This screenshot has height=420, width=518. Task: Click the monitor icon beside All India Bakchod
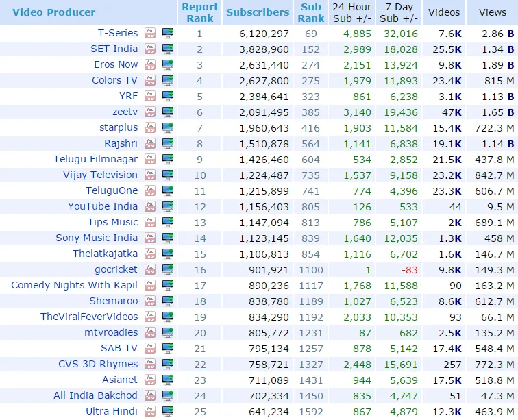[x=168, y=395]
